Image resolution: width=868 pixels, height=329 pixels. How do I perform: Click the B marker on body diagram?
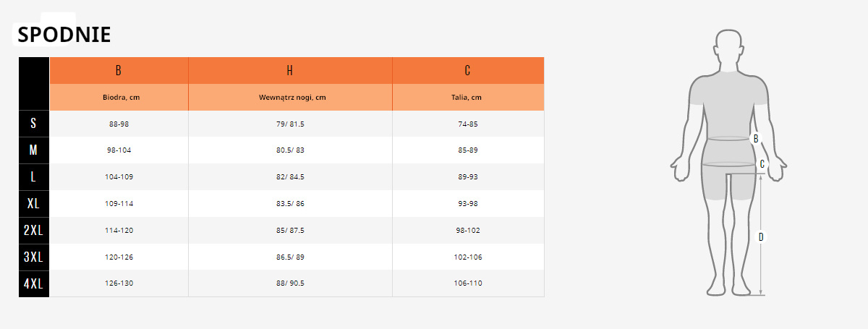click(756, 138)
